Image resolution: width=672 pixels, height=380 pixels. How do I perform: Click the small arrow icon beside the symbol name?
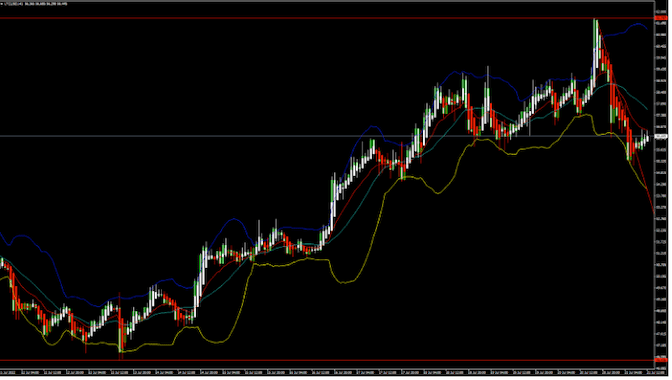2,4
